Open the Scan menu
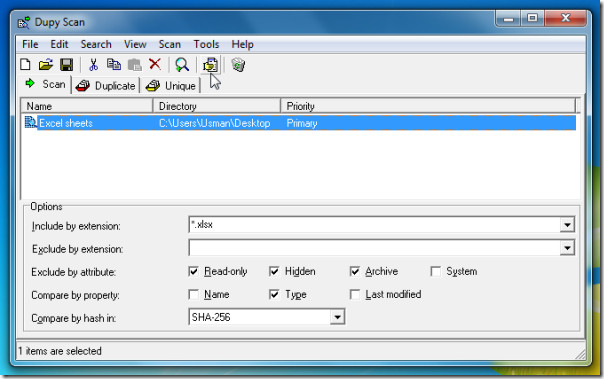Image resolution: width=604 pixels, height=379 pixels. click(x=170, y=44)
